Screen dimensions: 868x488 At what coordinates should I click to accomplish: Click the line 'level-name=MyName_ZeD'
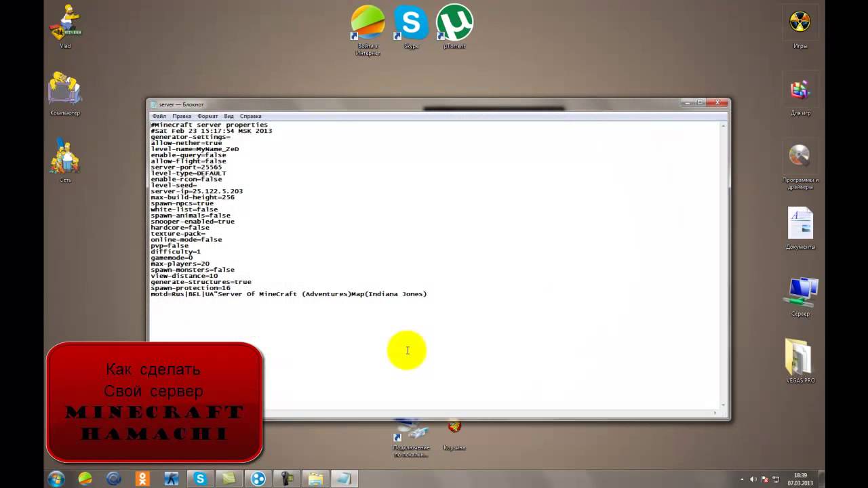195,149
